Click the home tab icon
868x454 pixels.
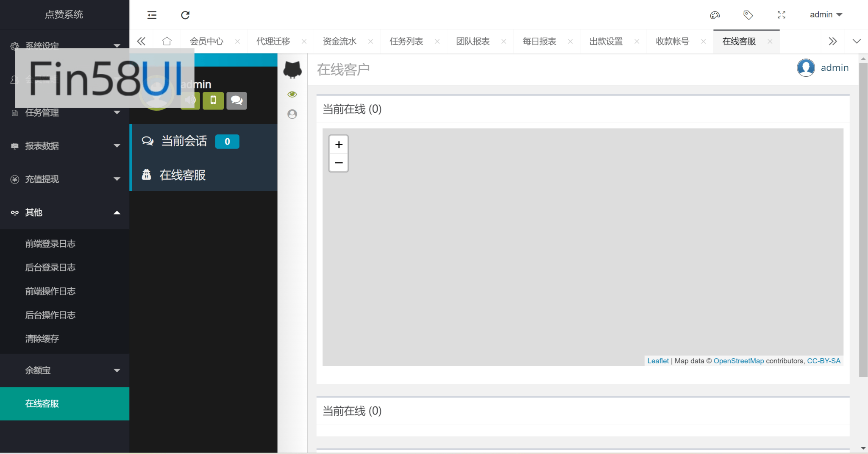coord(167,41)
